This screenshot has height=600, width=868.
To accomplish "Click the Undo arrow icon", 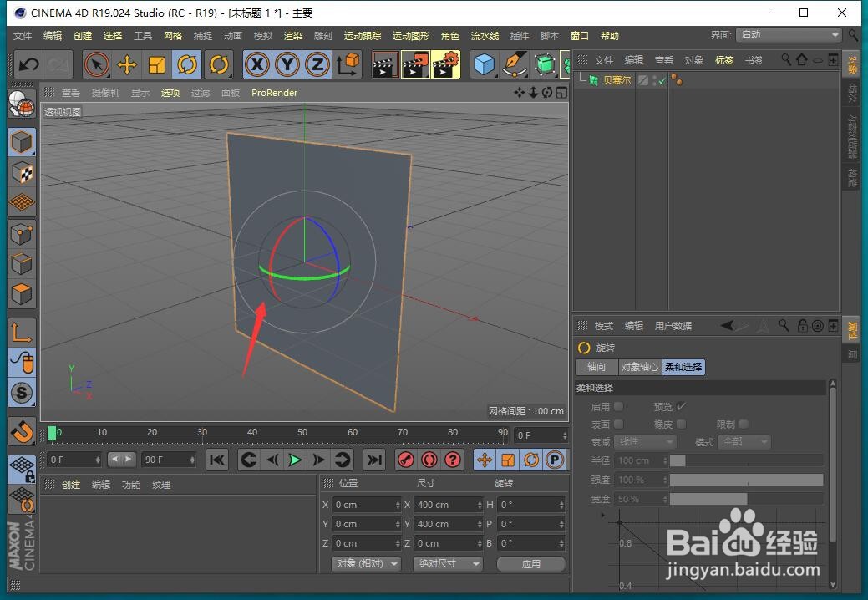I will [28, 64].
